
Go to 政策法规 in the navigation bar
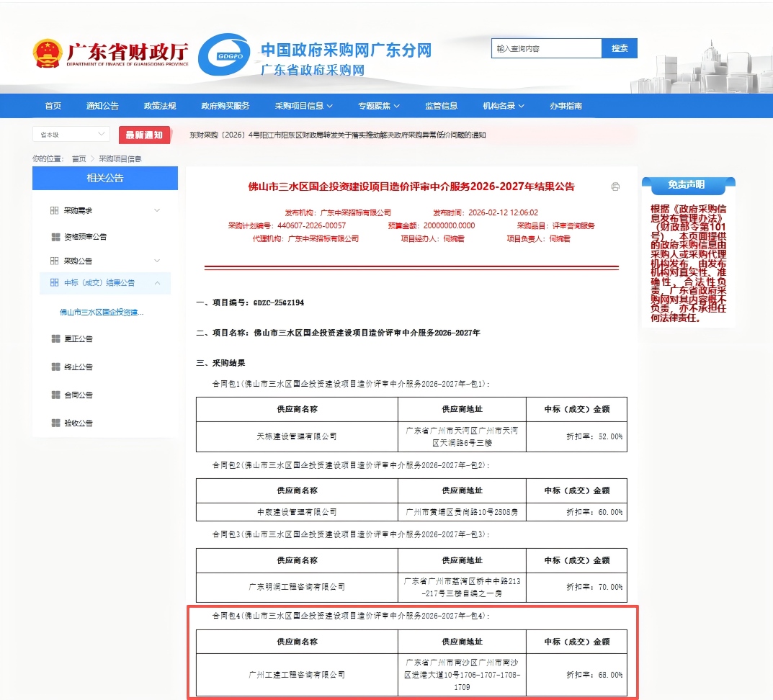pyautogui.click(x=159, y=106)
